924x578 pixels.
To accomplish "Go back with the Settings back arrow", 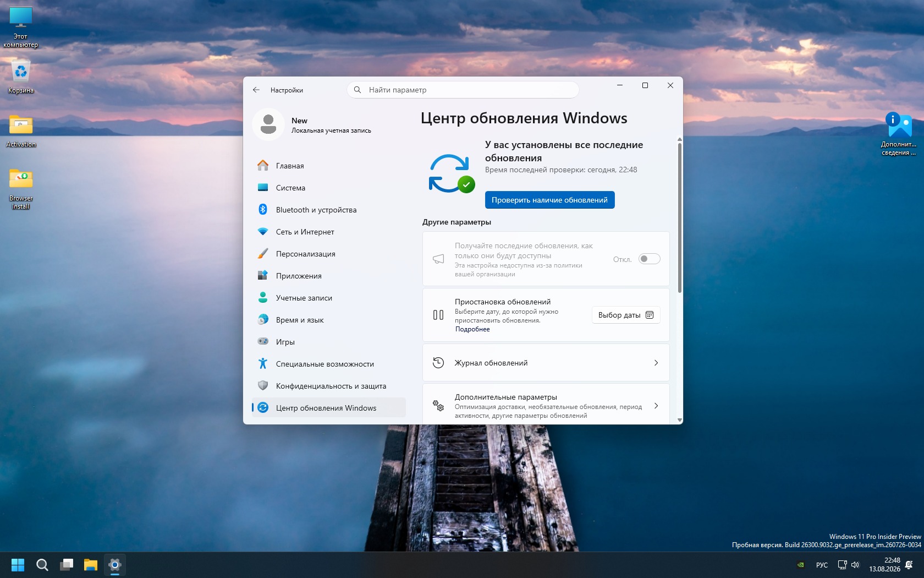I will [x=256, y=90].
